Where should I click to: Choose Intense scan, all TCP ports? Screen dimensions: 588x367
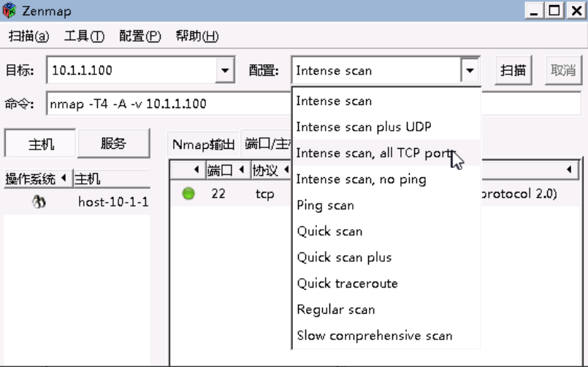(x=386, y=152)
